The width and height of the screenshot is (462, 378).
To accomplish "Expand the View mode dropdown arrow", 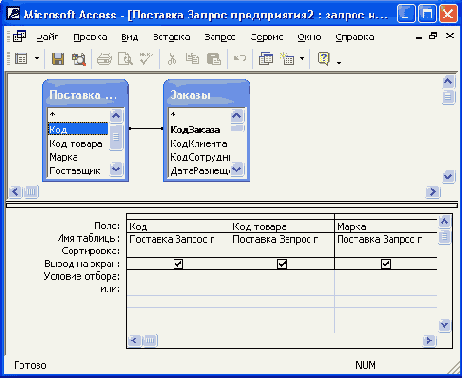I will (37, 59).
